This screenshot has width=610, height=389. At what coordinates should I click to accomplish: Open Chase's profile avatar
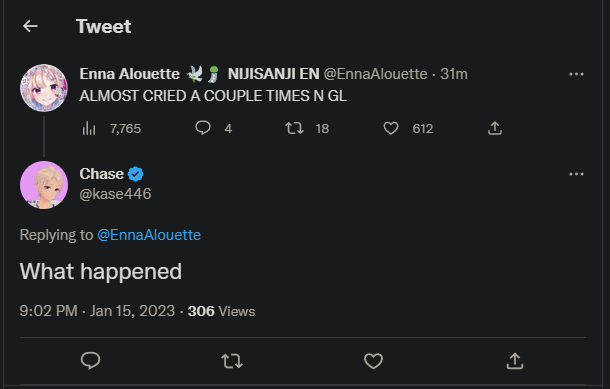point(44,185)
